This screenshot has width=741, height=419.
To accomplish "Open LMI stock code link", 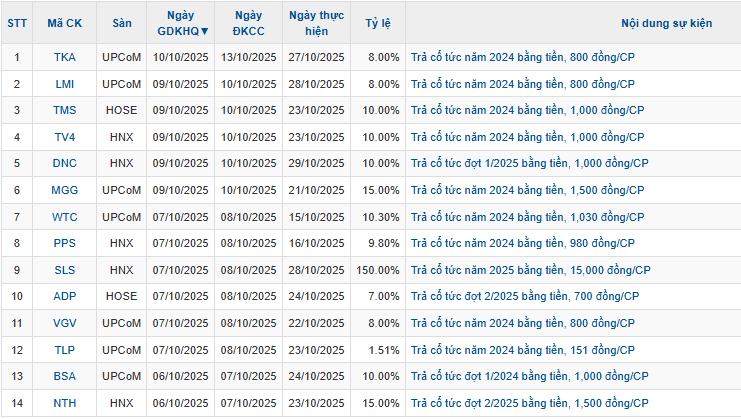I will [x=64, y=84].
